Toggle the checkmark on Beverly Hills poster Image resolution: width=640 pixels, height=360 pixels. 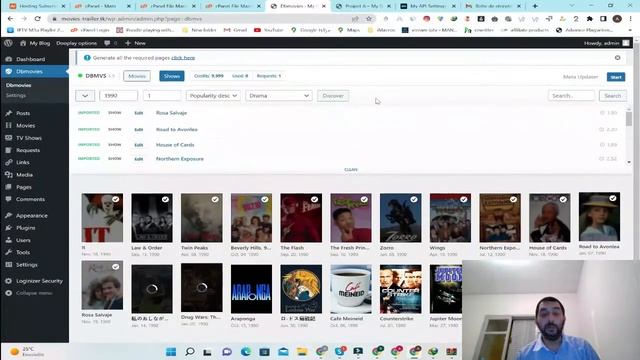265,199
